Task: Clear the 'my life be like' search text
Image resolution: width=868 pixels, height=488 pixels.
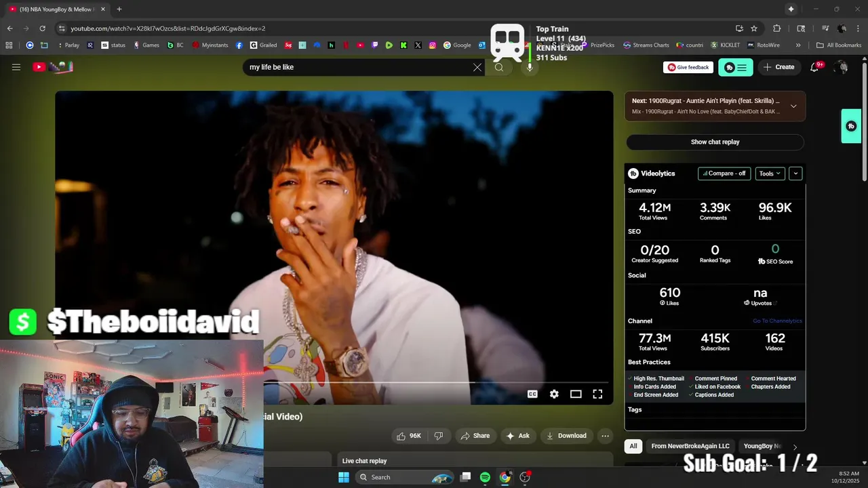Action: pyautogui.click(x=477, y=67)
